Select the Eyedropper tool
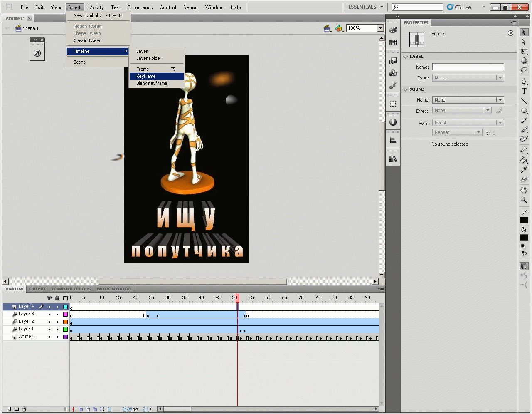Screen dimensions: 532x414 (x=524, y=169)
